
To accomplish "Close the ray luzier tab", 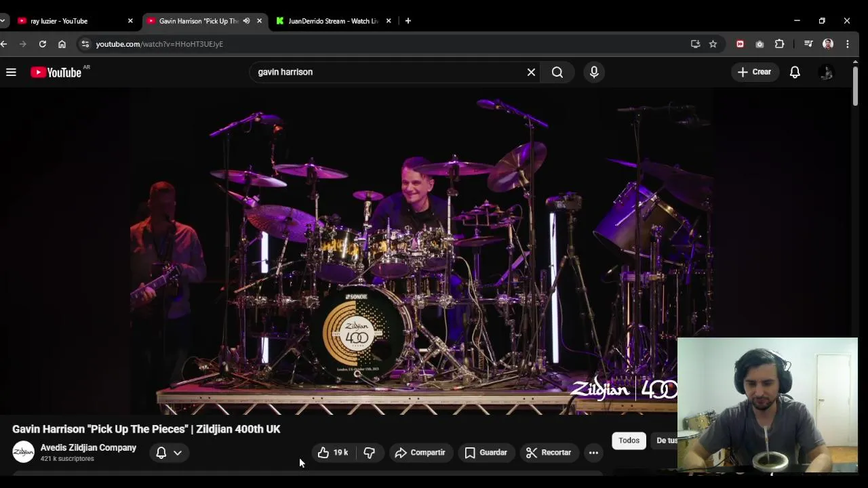I will point(130,21).
